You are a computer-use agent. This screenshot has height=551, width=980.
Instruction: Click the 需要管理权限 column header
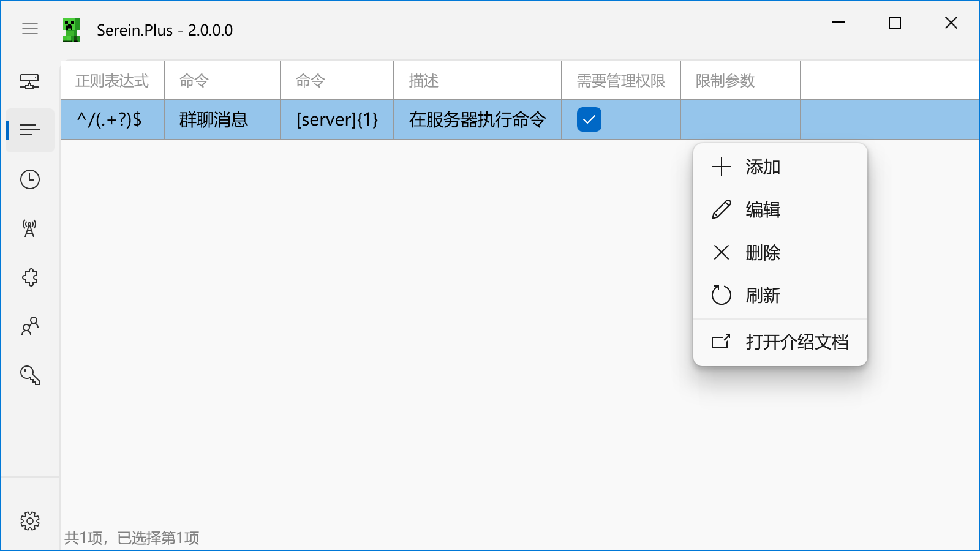(621, 80)
